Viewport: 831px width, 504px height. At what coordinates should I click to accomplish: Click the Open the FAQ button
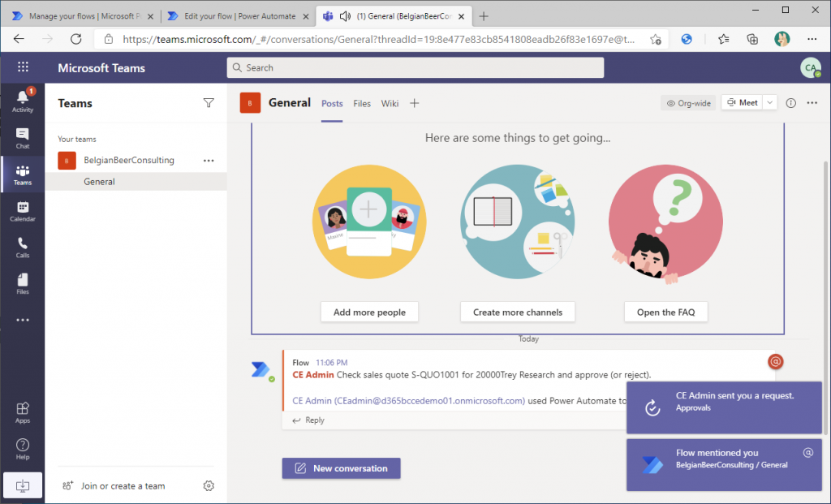coord(665,312)
